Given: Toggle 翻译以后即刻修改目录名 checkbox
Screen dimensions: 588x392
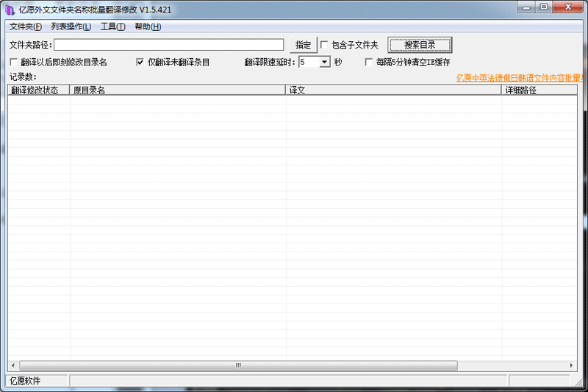Looking at the screenshot, I should pyautogui.click(x=14, y=63).
